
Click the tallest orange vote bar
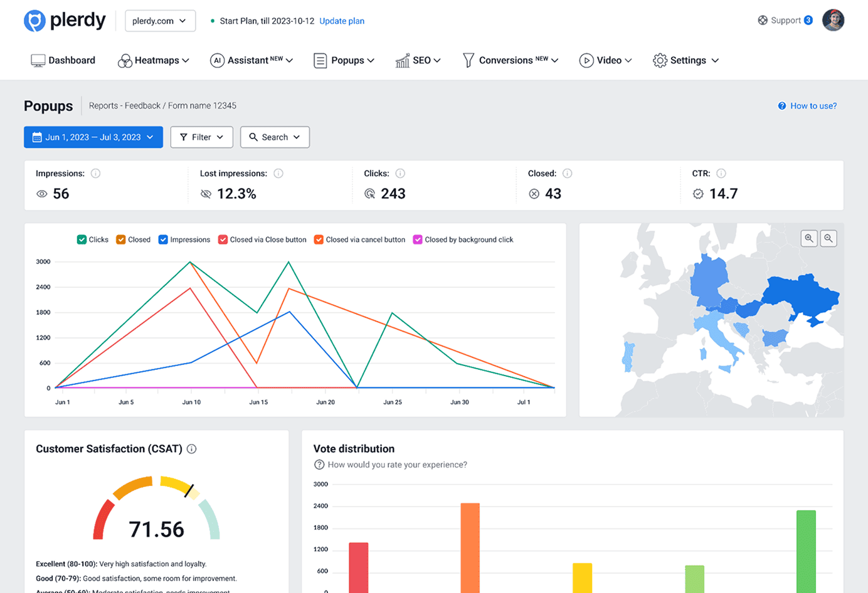[x=470, y=545]
